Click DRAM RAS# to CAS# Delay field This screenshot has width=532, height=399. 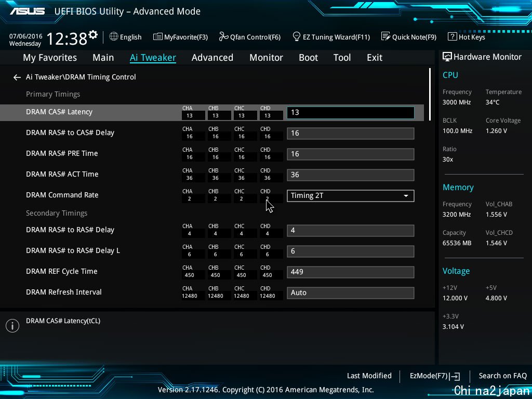point(351,134)
